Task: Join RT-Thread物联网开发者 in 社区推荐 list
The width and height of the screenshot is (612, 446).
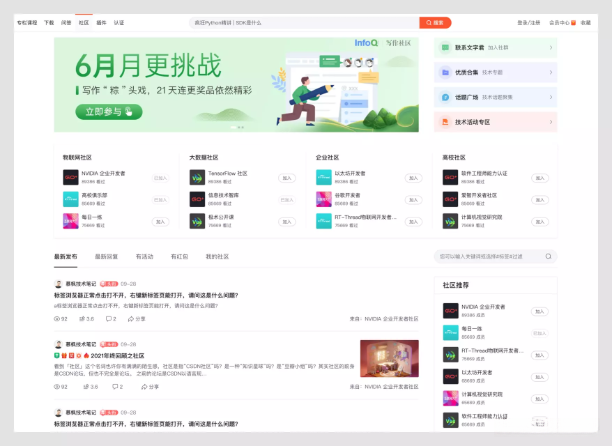Action: pyautogui.click(x=540, y=355)
